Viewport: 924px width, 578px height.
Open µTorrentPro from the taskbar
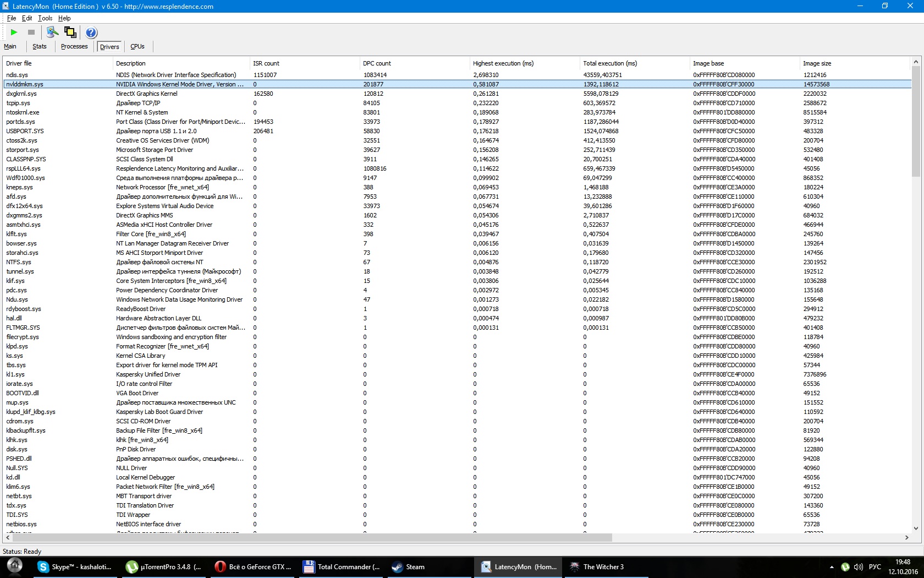click(x=163, y=566)
